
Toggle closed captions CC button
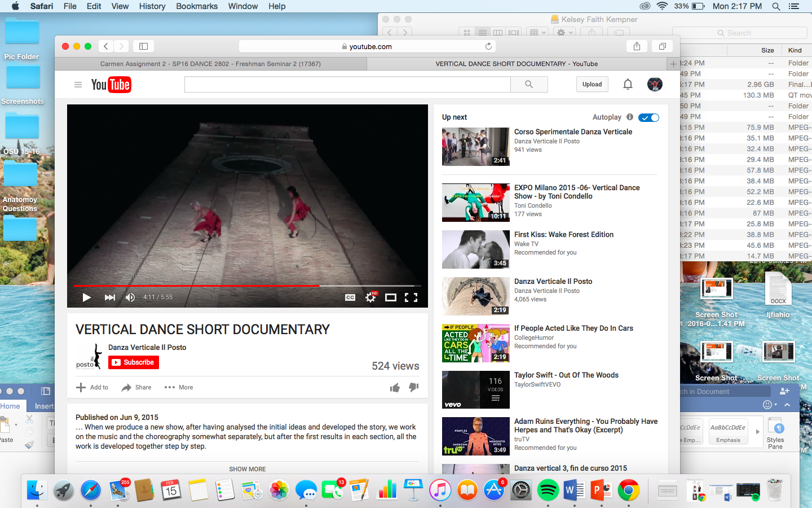(350, 297)
